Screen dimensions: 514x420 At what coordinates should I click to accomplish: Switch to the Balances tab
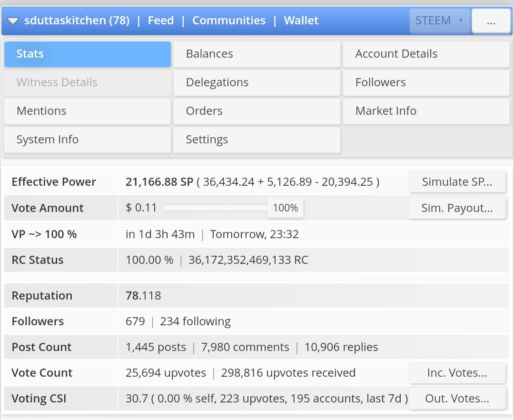point(257,54)
